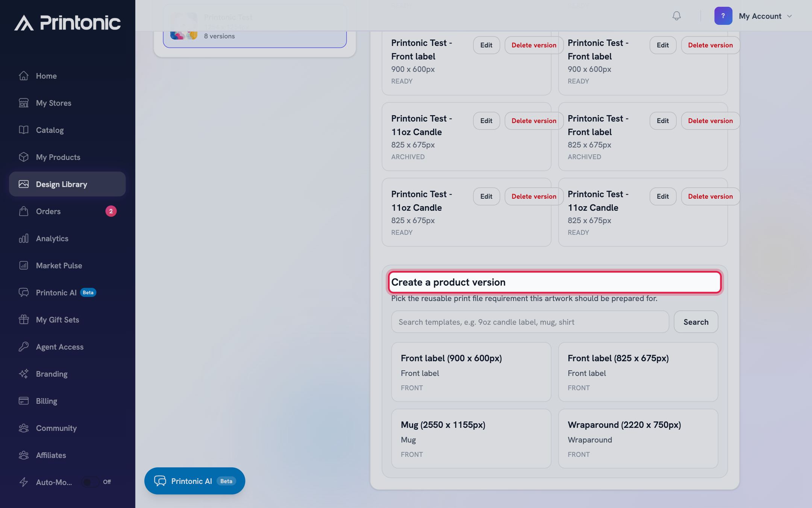The height and width of the screenshot is (508, 812).
Task: Edit the READY 11oz Candle version in right column
Action: 663,196
